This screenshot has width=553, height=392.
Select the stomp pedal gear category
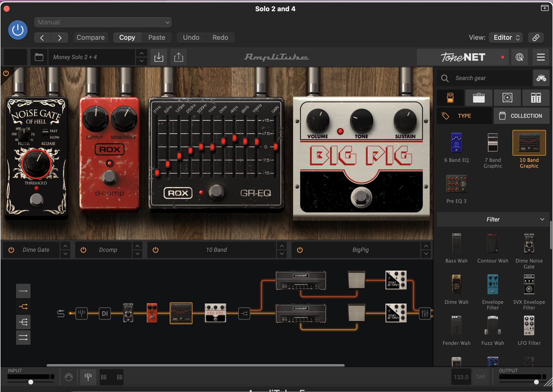[450, 98]
